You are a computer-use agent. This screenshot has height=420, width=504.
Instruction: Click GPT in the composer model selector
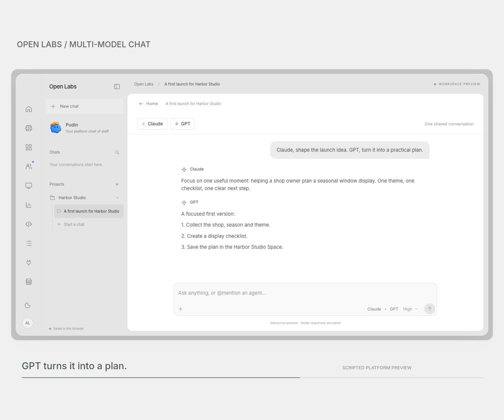[x=394, y=309]
